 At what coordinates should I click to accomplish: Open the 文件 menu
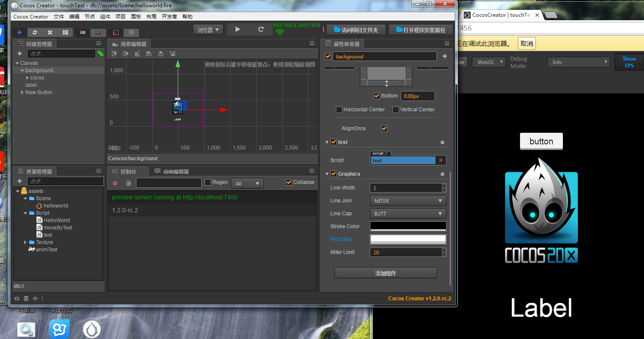tap(59, 17)
